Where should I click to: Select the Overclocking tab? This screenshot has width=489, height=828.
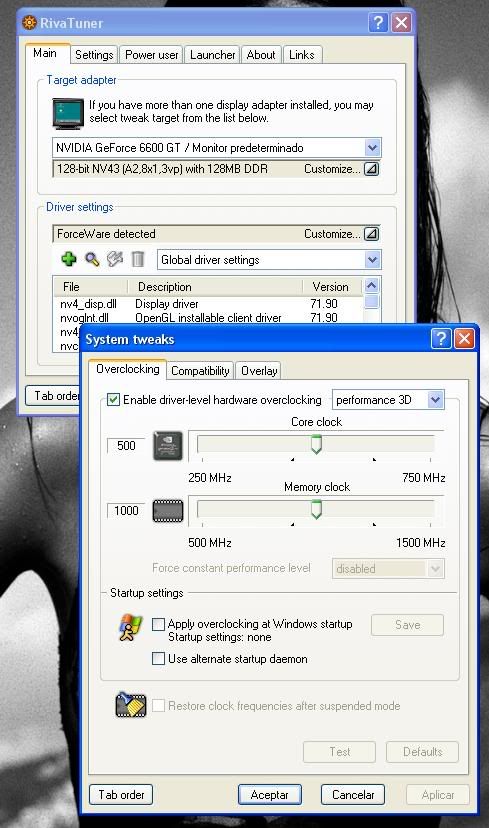point(128,369)
